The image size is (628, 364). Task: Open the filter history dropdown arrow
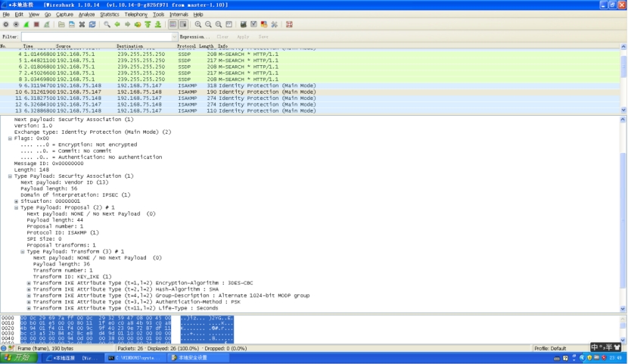coord(175,36)
